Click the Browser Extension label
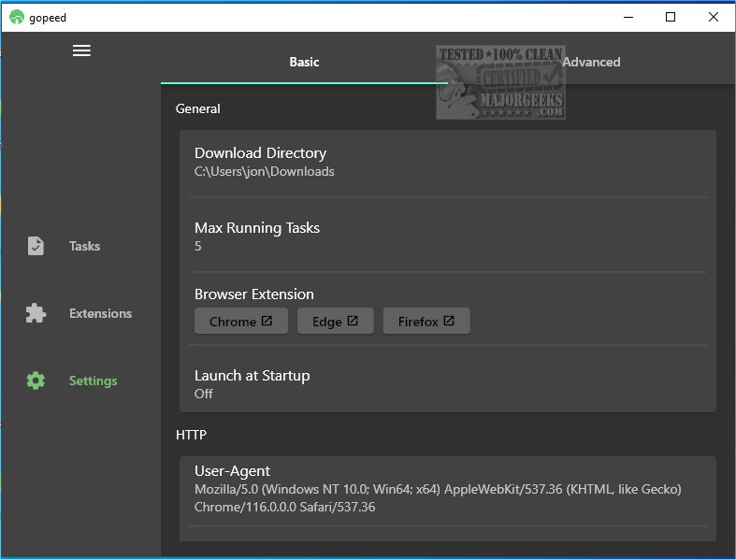Image resolution: width=736 pixels, height=560 pixels. click(x=254, y=294)
